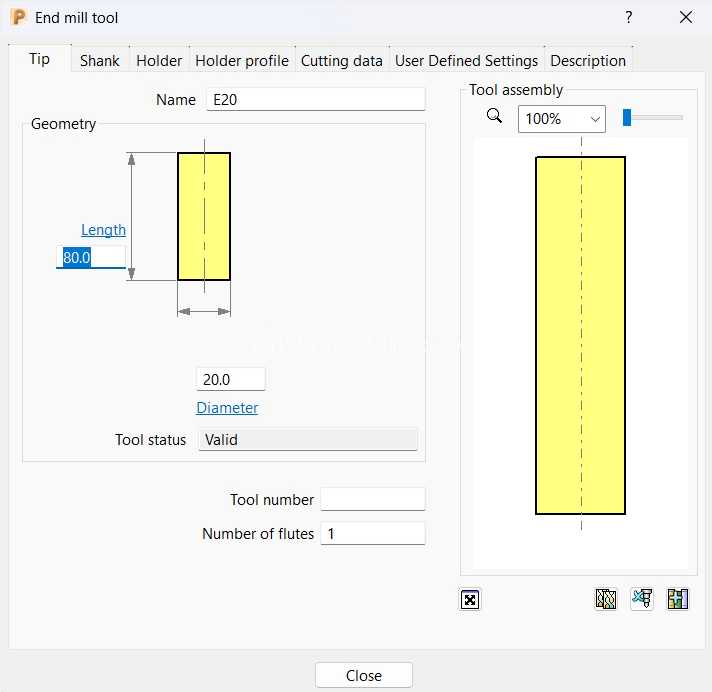Close the End mill tool dialog with X
712x692 pixels.
click(686, 17)
